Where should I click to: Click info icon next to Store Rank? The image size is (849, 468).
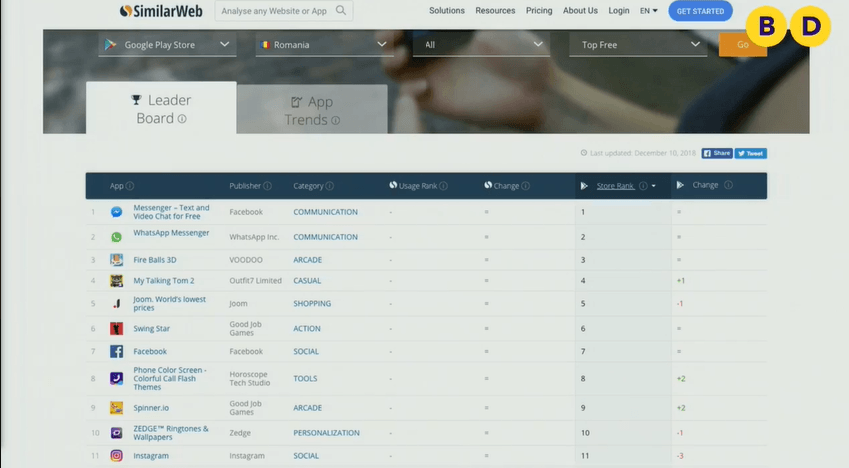point(643,186)
